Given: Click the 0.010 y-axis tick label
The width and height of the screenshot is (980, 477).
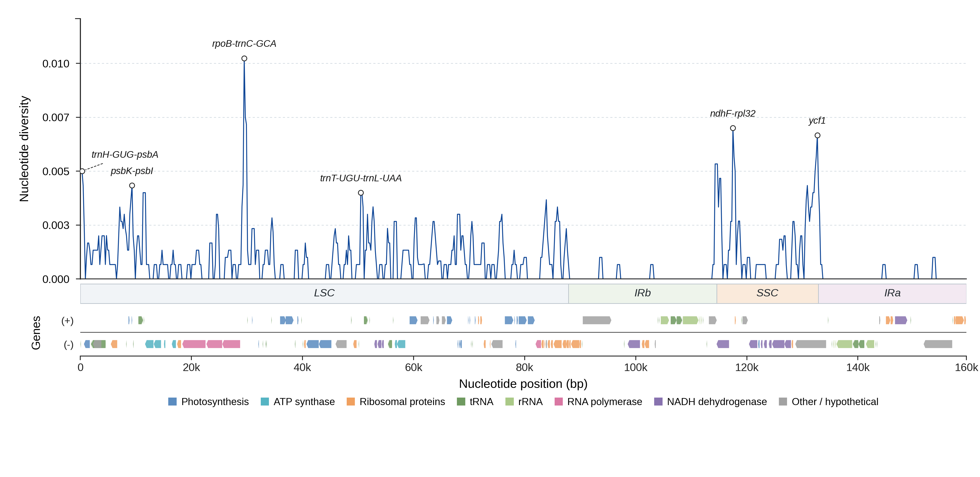Looking at the screenshot, I should click(56, 64).
